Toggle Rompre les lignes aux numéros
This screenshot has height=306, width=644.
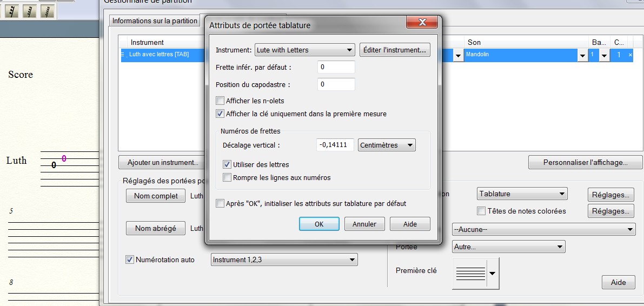(228, 177)
